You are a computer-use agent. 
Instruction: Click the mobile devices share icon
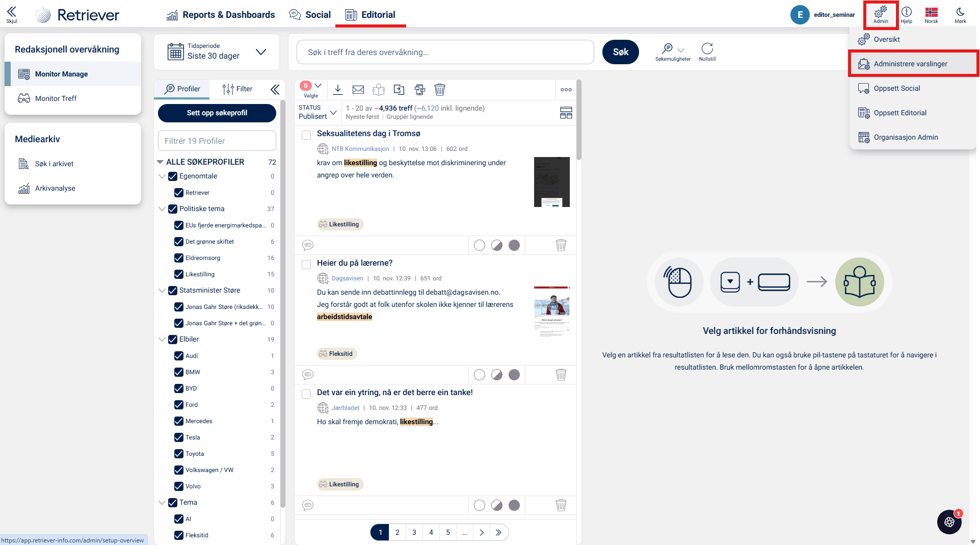[x=419, y=90]
